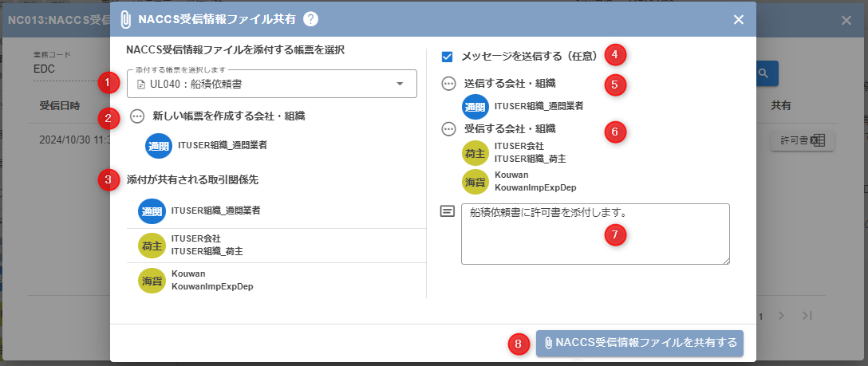Click the ellipsis icon beside 送信する会社・組織
The image size is (868, 366).
[448, 83]
